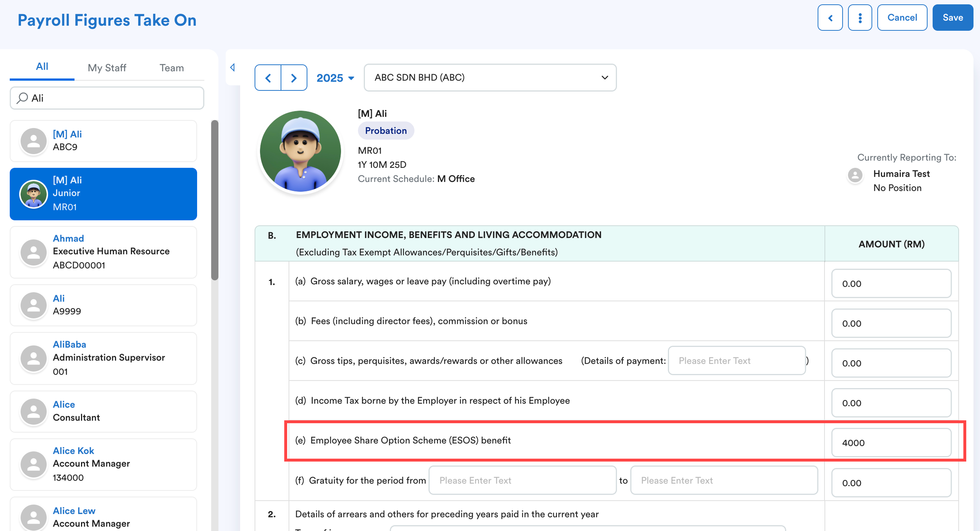Collapse the employee list side panel
Screen dimensions: 980x531
(x=233, y=67)
